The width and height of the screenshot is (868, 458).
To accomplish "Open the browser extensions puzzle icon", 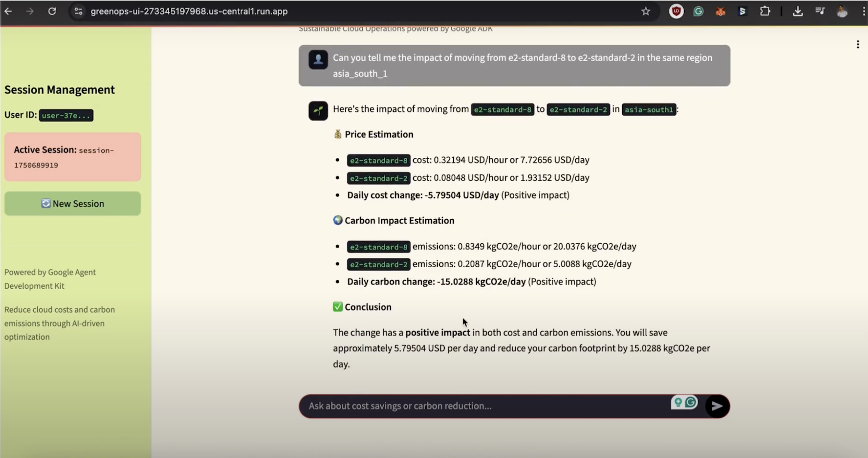I will pos(765,12).
